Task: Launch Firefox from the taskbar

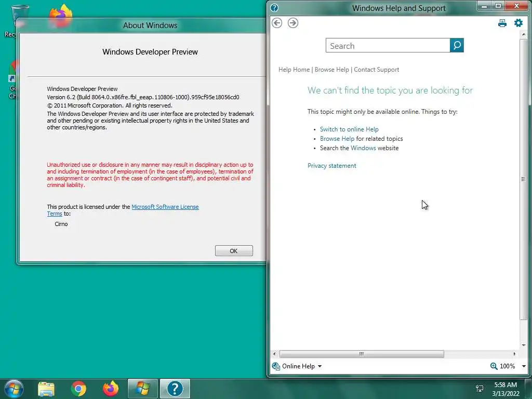Action: [x=111, y=389]
